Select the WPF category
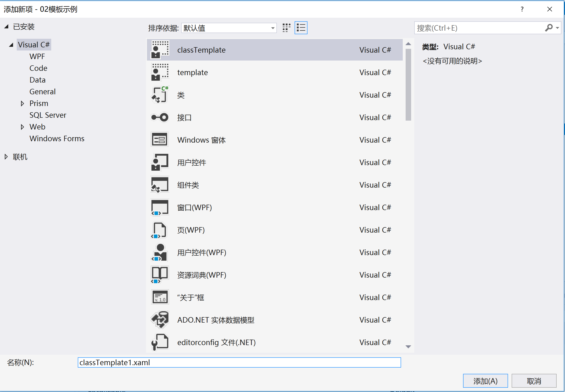The width and height of the screenshot is (565, 392). click(x=37, y=56)
